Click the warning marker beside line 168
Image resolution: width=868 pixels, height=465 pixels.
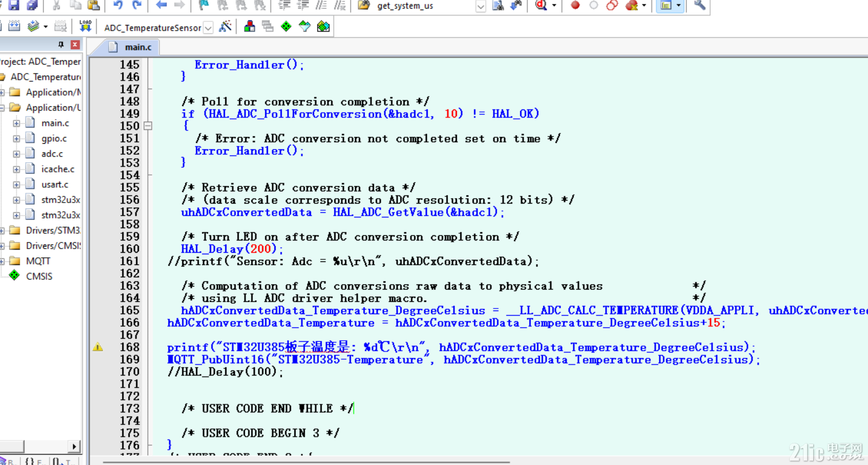98,347
